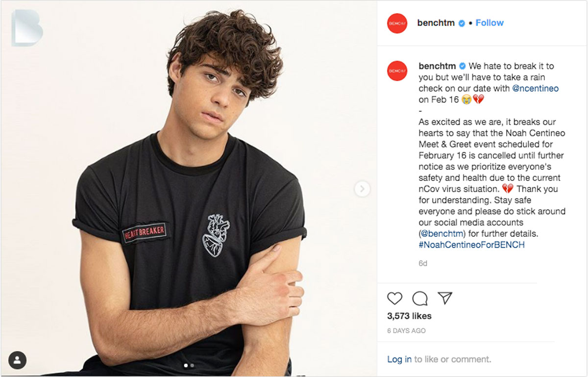
Task: View the 3,573 likes list
Action: (x=409, y=316)
